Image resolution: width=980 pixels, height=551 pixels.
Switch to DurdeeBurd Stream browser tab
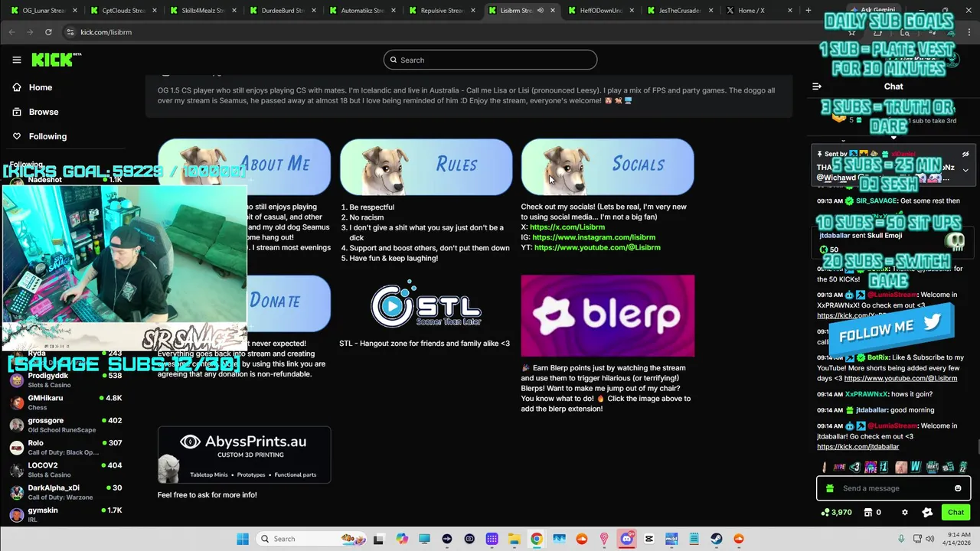[x=282, y=11]
